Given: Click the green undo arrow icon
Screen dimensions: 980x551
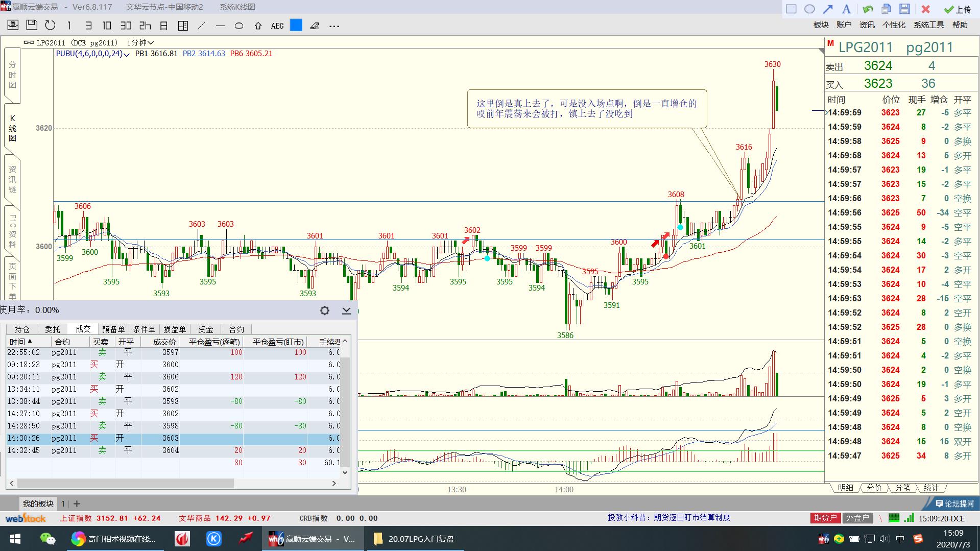Looking at the screenshot, I should [867, 9].
